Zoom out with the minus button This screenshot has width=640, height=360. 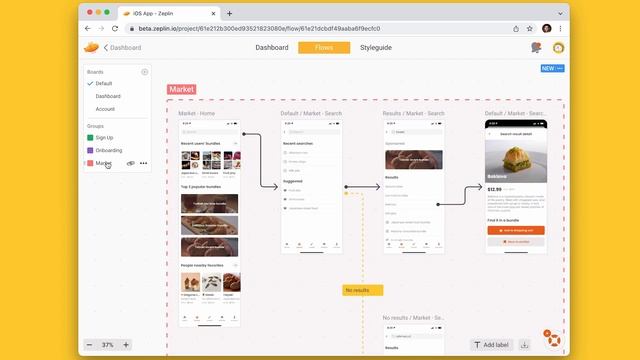pos(89,345)
